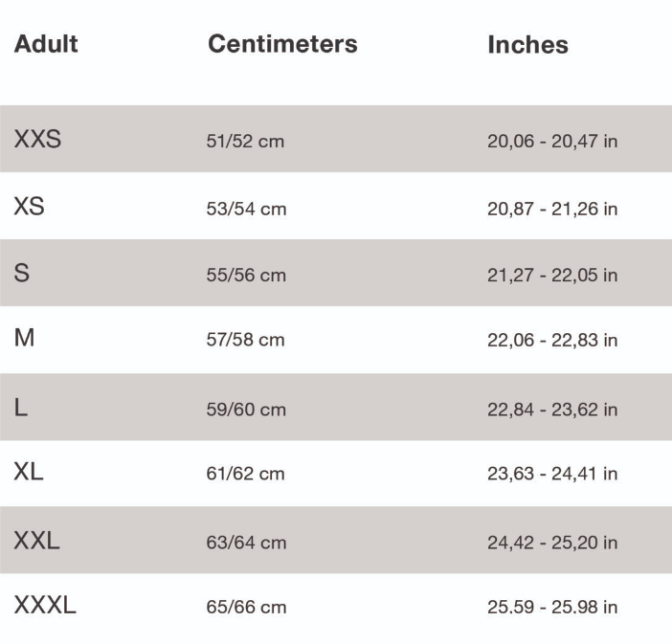
Task: Click the 24,42 - 25,20 in value
Action: (552, 543)
